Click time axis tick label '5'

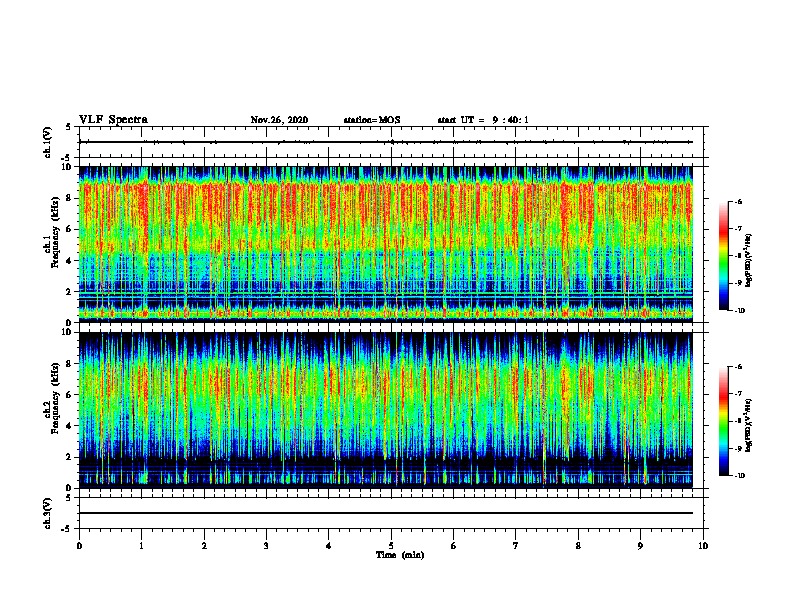point(391,545)
